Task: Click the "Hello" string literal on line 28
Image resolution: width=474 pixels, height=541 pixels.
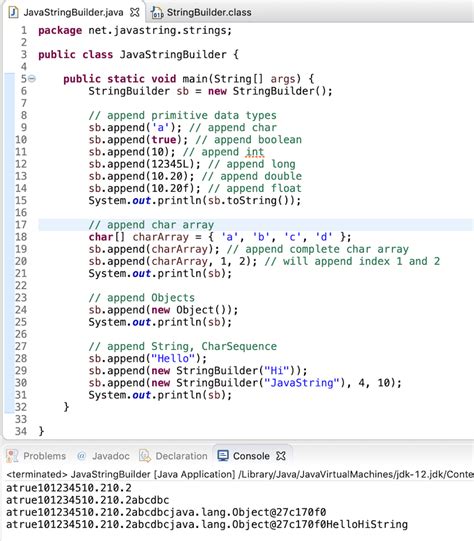Action: click(173, 358)
